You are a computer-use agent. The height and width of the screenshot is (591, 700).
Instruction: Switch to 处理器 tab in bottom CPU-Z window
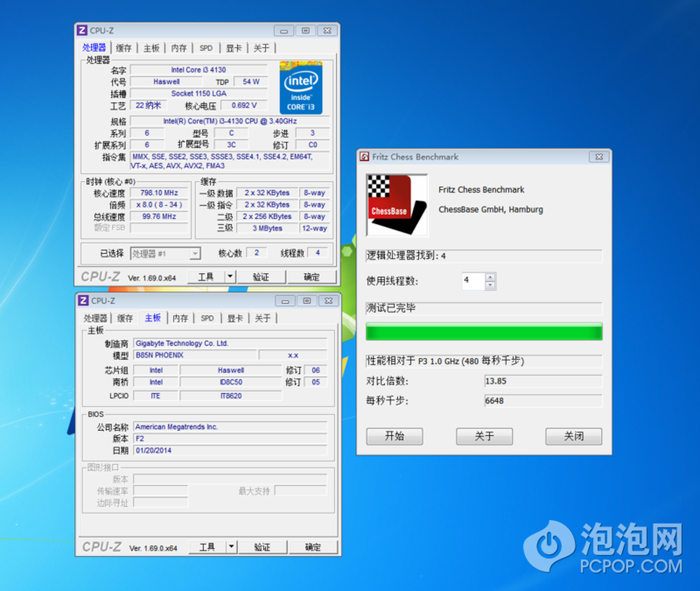click(95, 318)
